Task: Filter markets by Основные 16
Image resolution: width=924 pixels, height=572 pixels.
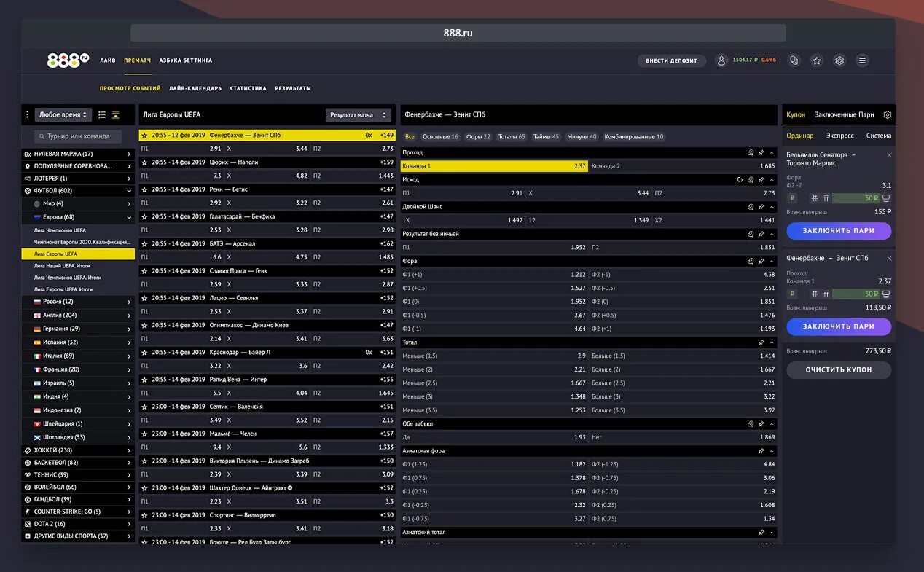Action: point(440,137)
